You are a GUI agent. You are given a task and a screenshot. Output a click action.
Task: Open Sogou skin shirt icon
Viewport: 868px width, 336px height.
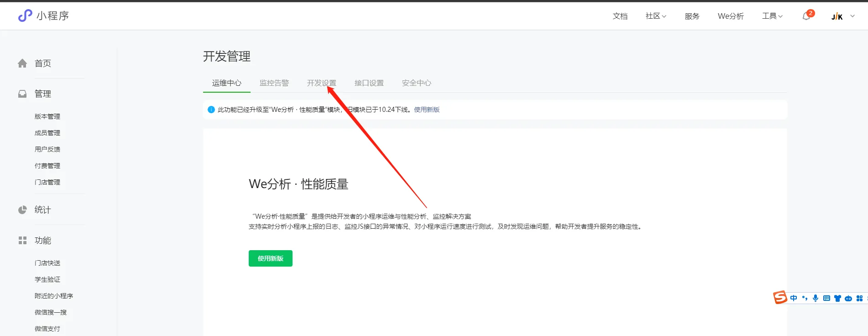pyautogui.click(x=837, y=298)
